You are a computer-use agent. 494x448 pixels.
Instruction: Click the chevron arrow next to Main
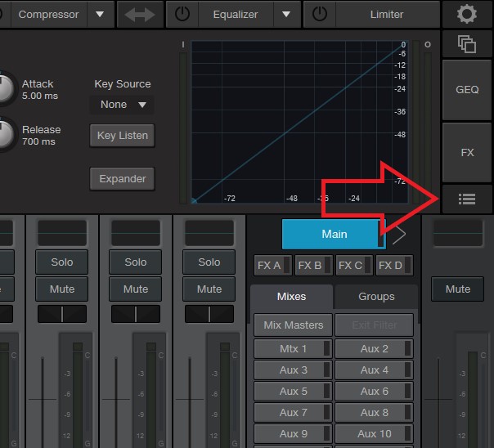pyautogui.click(x=399, y=235)
